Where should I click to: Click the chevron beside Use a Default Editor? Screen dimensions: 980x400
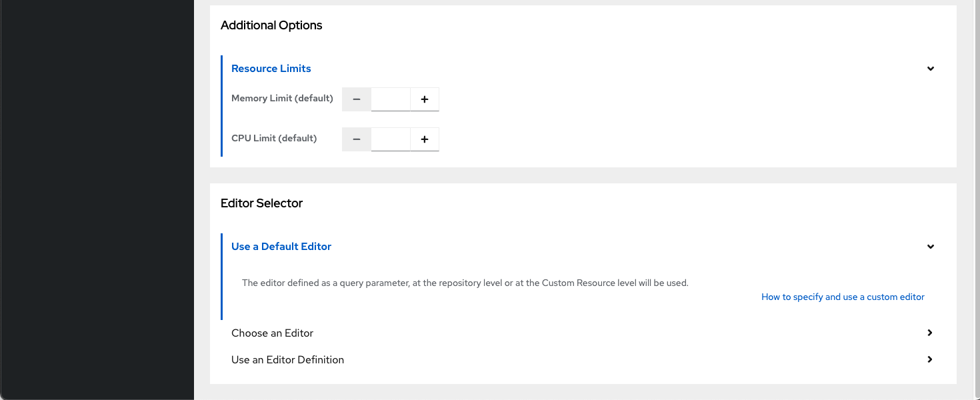click(x=930, y=246)
